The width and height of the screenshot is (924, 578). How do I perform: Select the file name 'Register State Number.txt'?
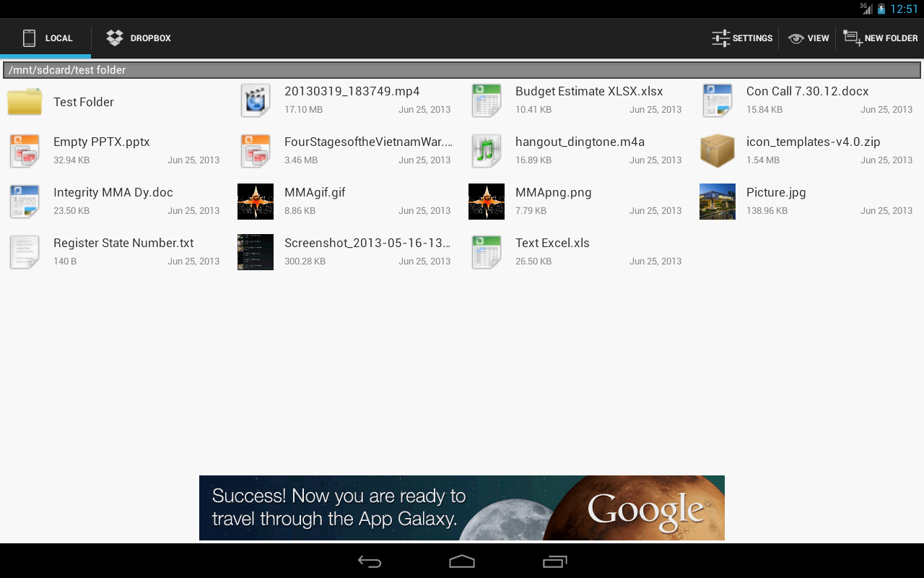123,243
